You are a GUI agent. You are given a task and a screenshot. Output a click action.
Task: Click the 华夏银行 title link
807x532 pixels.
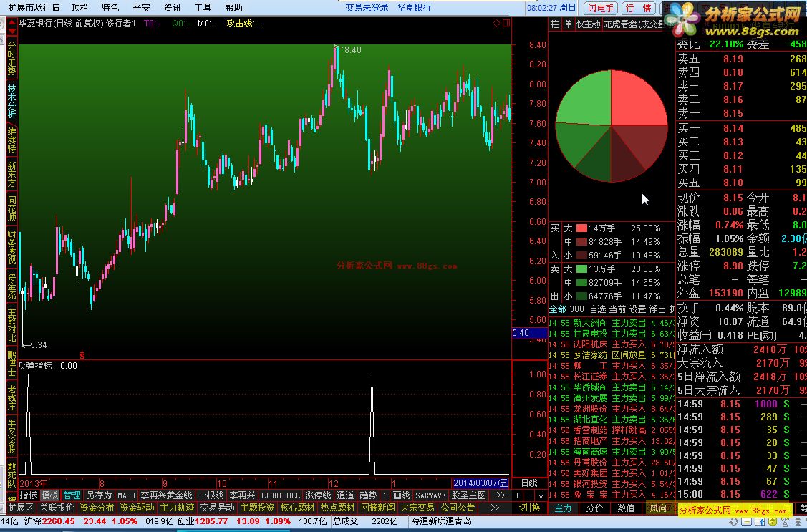pyautogui.click(x=414, y=8)
